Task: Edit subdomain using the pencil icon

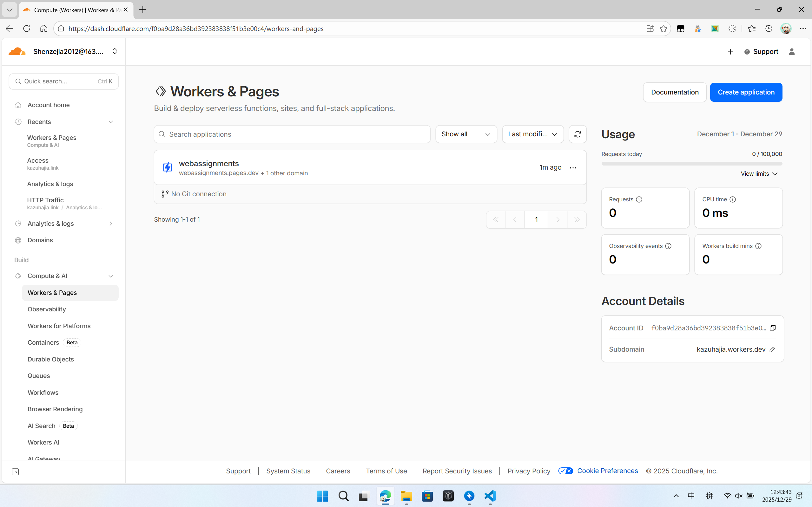Action: pos(772,349)
